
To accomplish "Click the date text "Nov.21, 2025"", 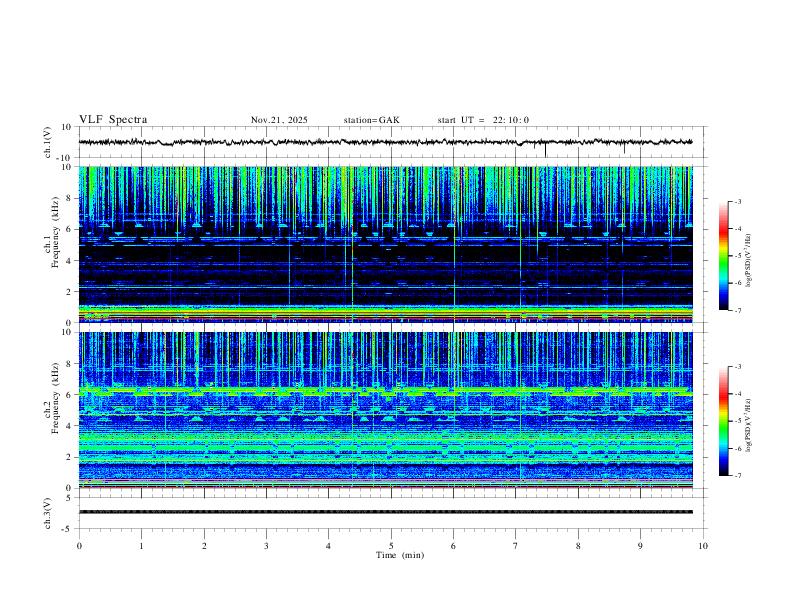I will [279, 120].
